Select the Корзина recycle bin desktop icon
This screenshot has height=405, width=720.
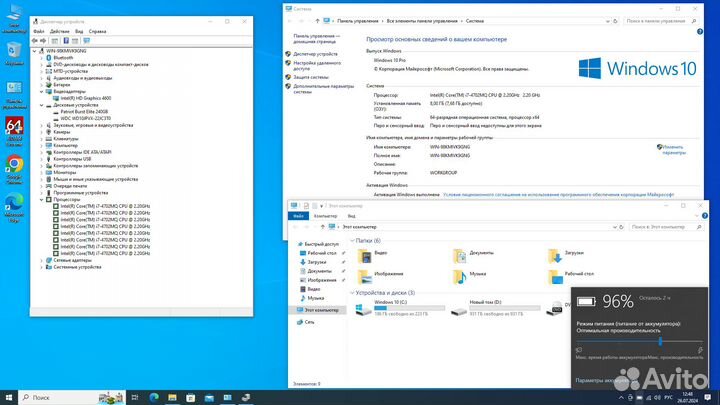tap(14, 53)
